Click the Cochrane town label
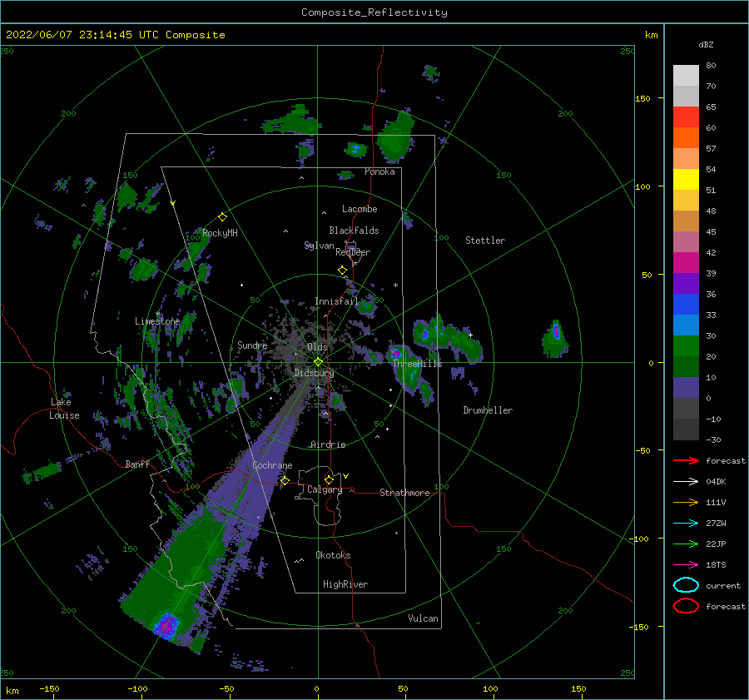 click(x=272, y=465)
